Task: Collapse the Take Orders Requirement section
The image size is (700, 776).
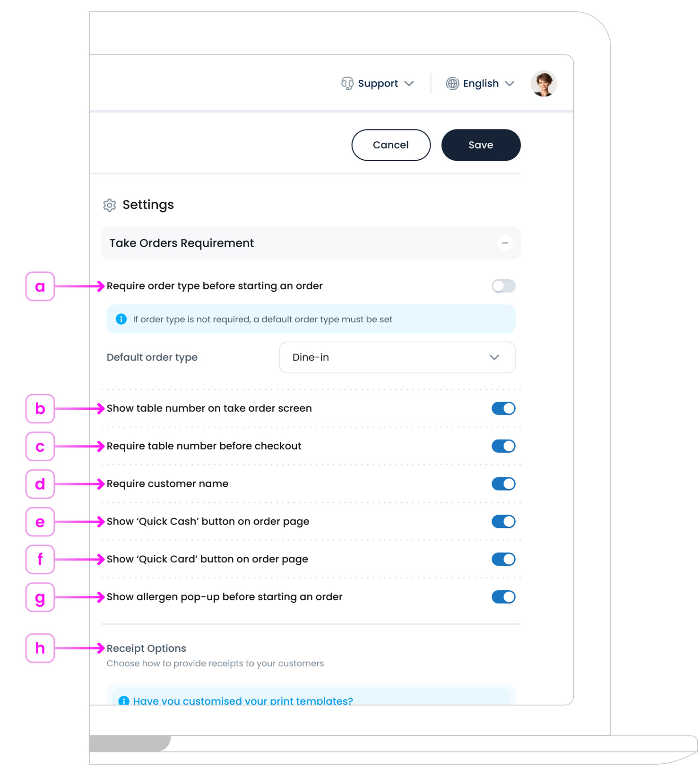Action: [x=504, y=243]
